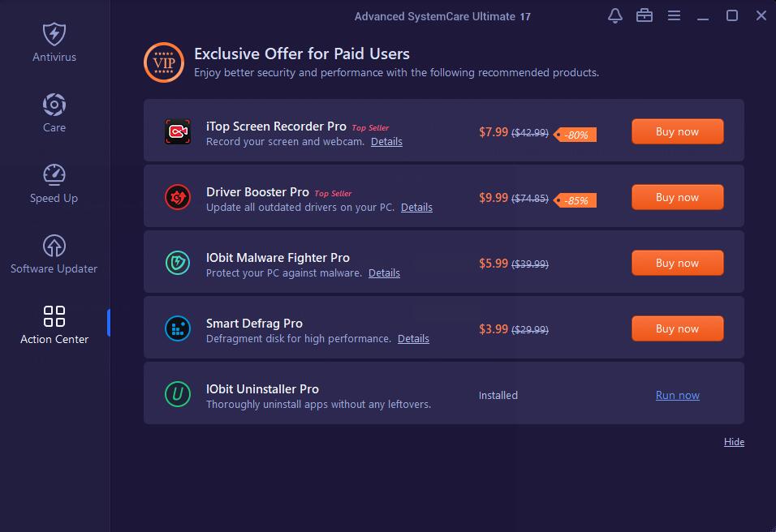Click the IObit Uninstaller Pro title
The image size is (776, 532).
pyautogui.click(x=262, y=389)
